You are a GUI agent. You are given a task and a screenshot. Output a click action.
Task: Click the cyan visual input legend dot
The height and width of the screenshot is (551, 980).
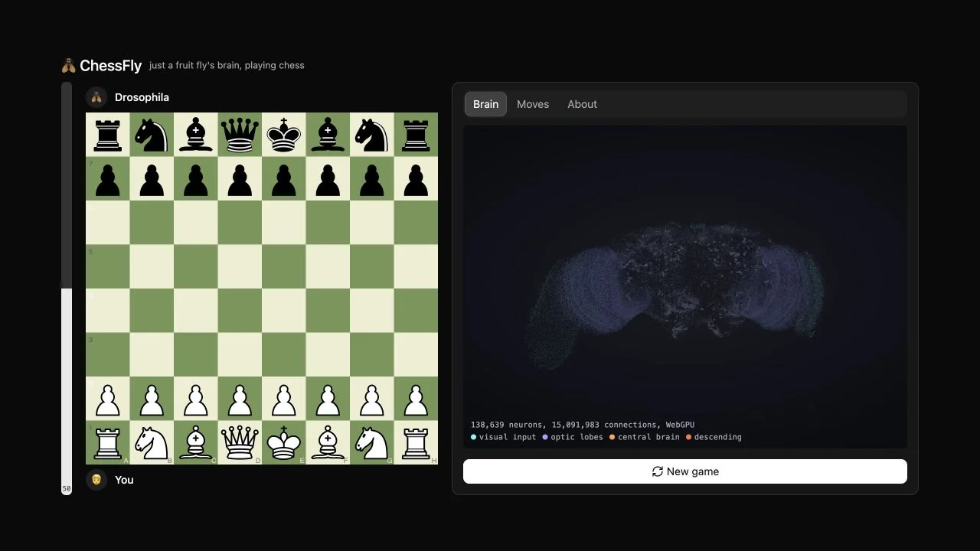tap(473, 437)
